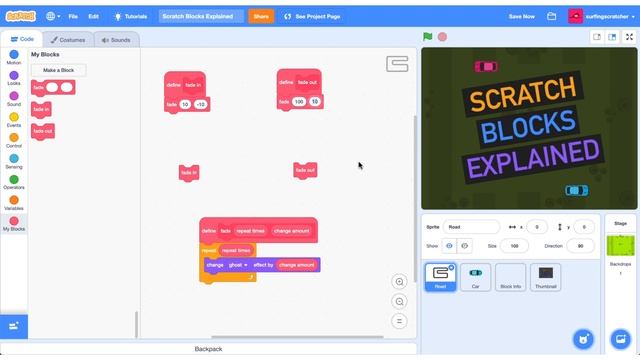
Task: Click Save Now
Action: [521, 16]
